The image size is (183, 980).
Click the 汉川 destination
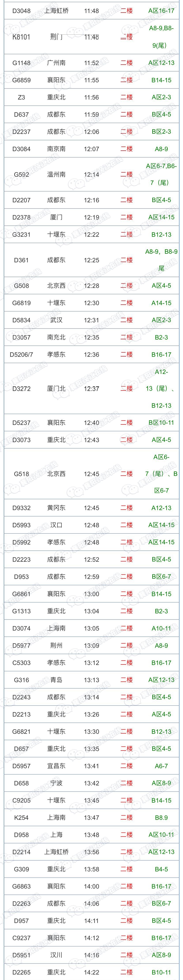click(x=56, y=955)
